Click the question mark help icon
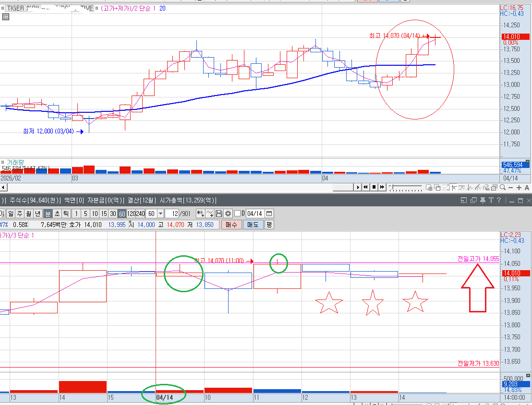This screenshot has width=532, height=405. [x=500, y=200]
